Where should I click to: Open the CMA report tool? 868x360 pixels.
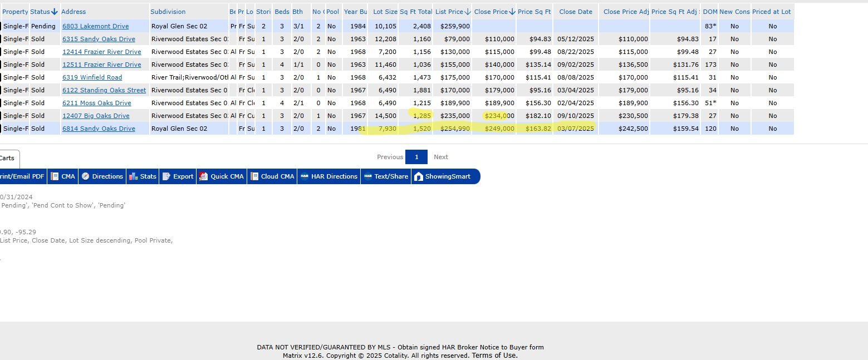(62, 176)
